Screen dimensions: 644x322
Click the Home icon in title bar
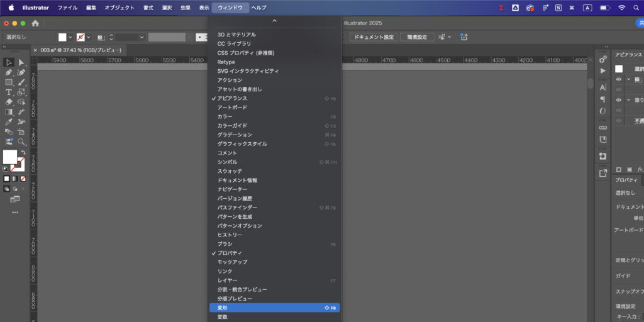(35, 23)
